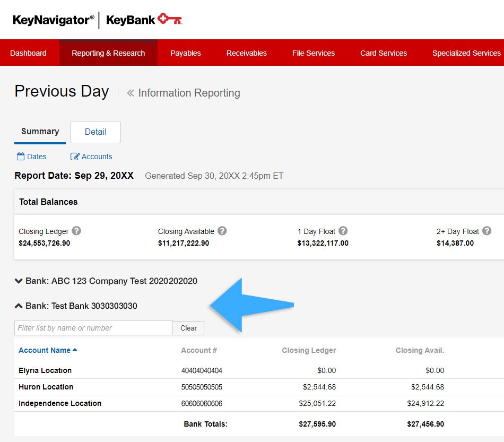Click the Accounts edit icon

75,157
